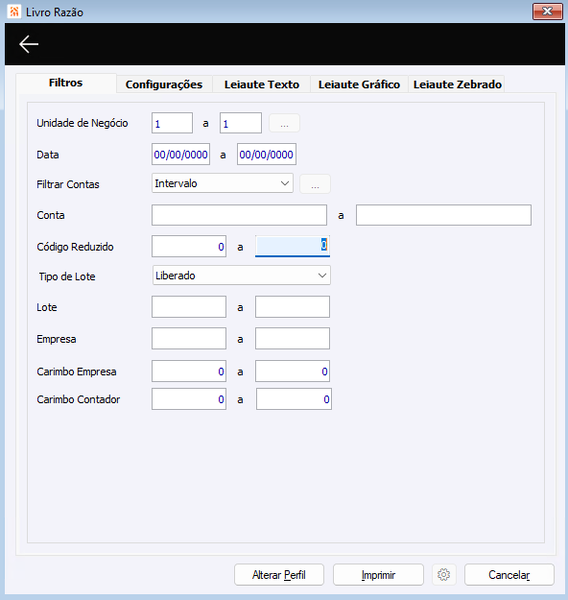Viewport: 568px width, 600px height.
Task: Click ellipsis button beside Unidade de Negócio
Action: pos(284,123)
